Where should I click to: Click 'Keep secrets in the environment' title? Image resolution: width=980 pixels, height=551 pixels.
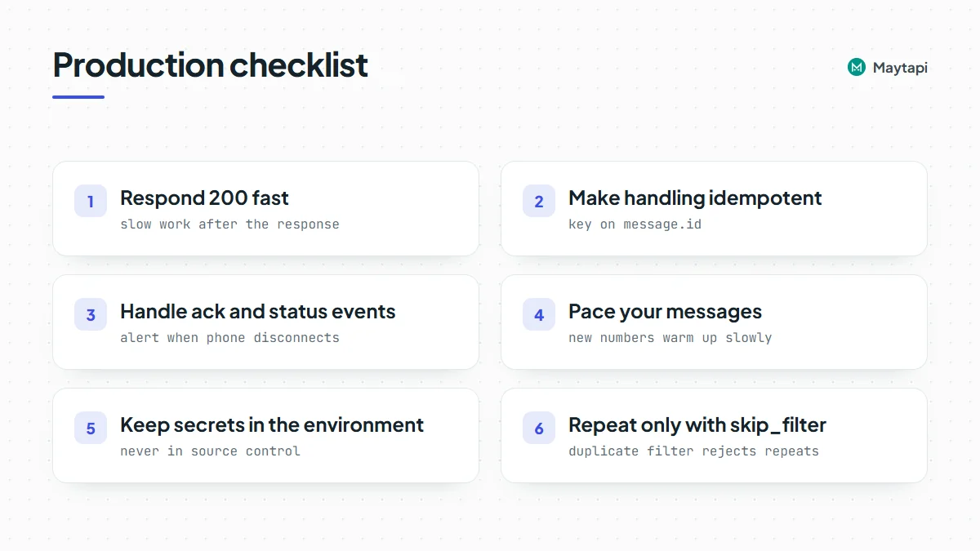coord(272,424)
